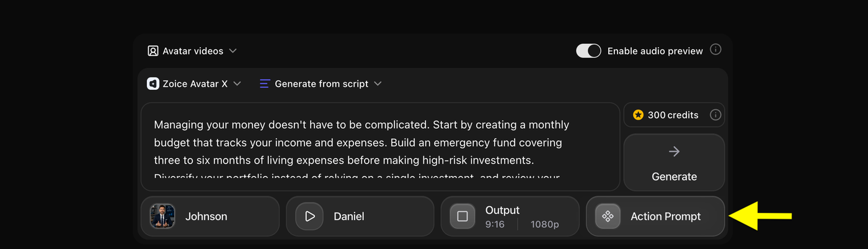868x249 pixels.
Task: Expand the Avatar videos dropdown chevron
Action: (233, 51)
